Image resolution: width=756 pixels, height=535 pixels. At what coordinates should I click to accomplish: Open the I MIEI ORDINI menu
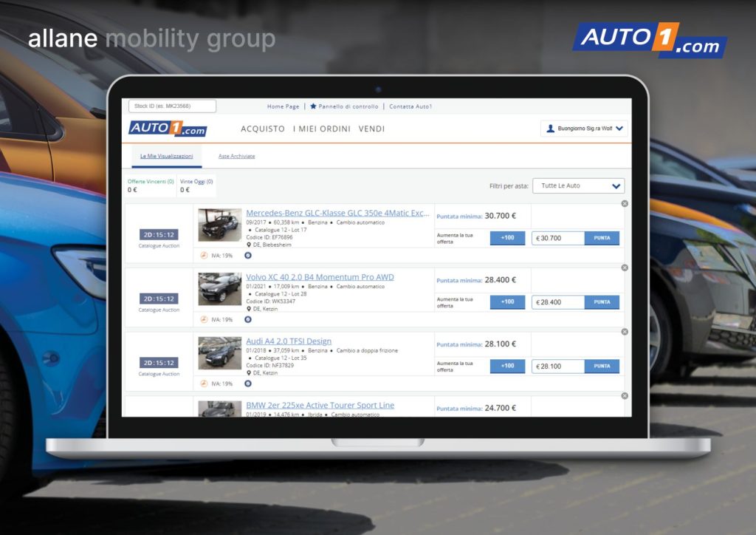click(322, 129)
